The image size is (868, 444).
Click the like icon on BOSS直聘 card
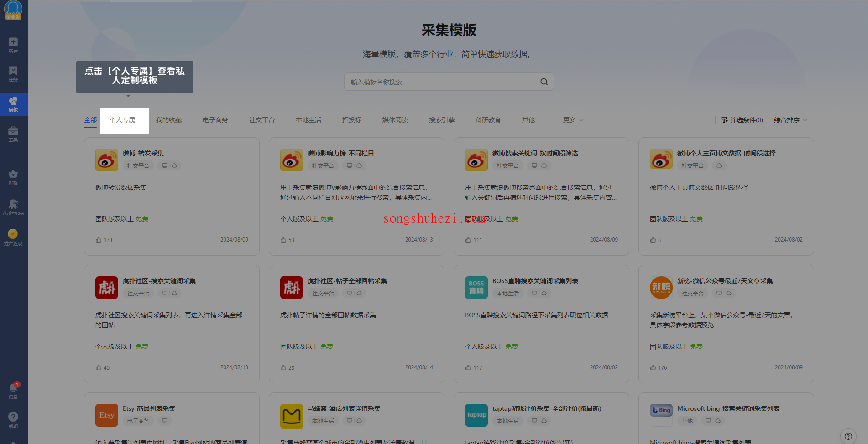coord(468,367)
